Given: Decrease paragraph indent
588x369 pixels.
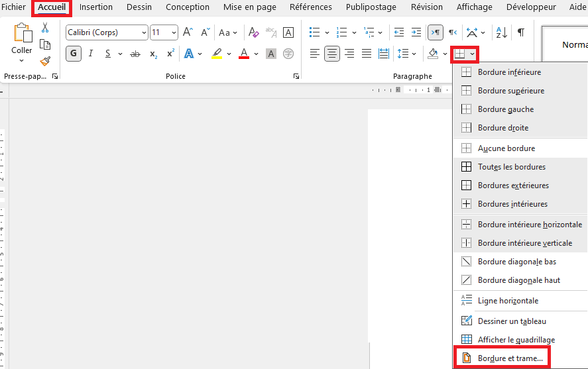Looking at the screenshot, I should click(x=399, y=32).
